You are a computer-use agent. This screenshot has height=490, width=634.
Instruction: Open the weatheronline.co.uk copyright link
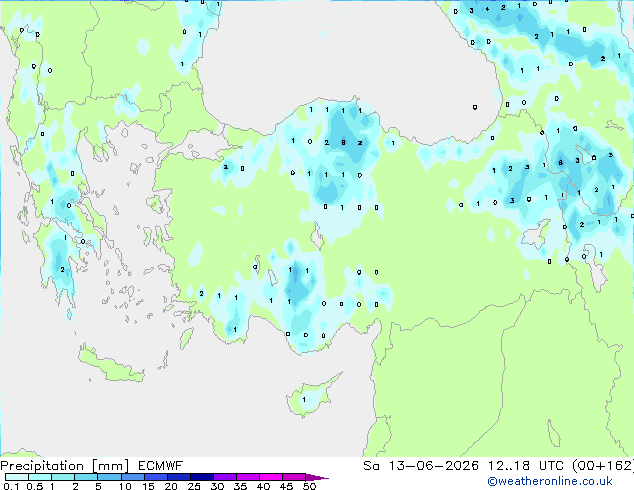550,481
